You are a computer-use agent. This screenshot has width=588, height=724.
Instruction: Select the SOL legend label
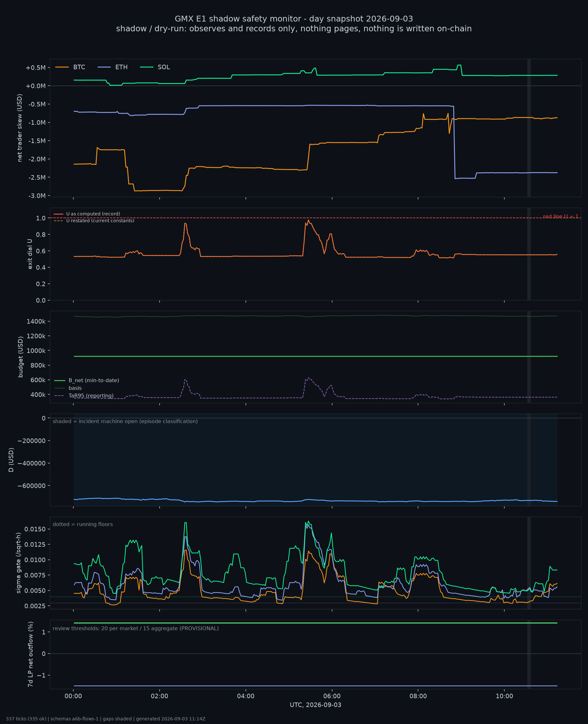[x=163, y=67]
